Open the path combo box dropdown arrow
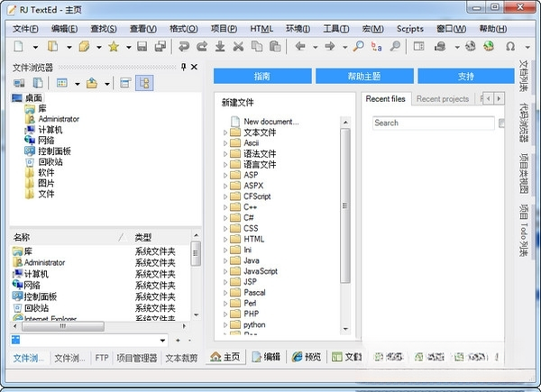Image resolution: width=541 pixels, height=392 pixels. (162, 341)
